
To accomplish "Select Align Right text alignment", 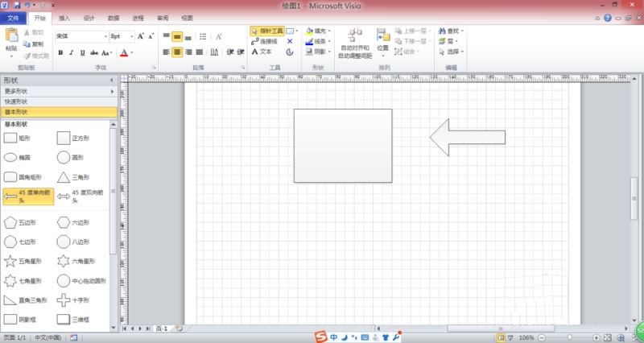I will pyautogui.click(x=188, y=52).
